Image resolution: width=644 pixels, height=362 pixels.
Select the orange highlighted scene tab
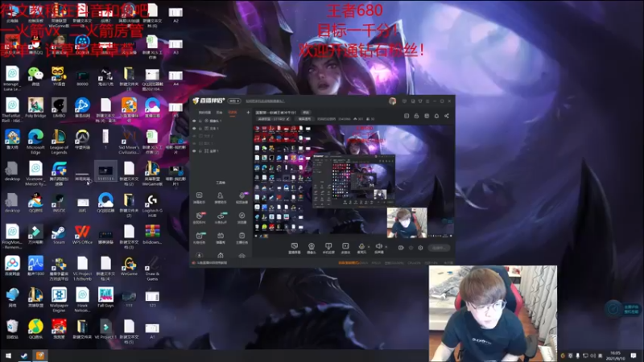pyautogui.click(x=233, y=113)
